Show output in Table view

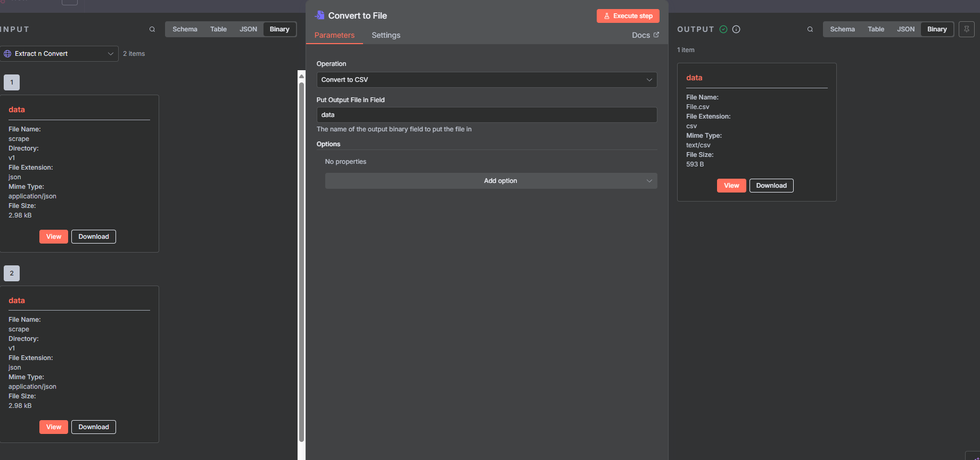875,29
